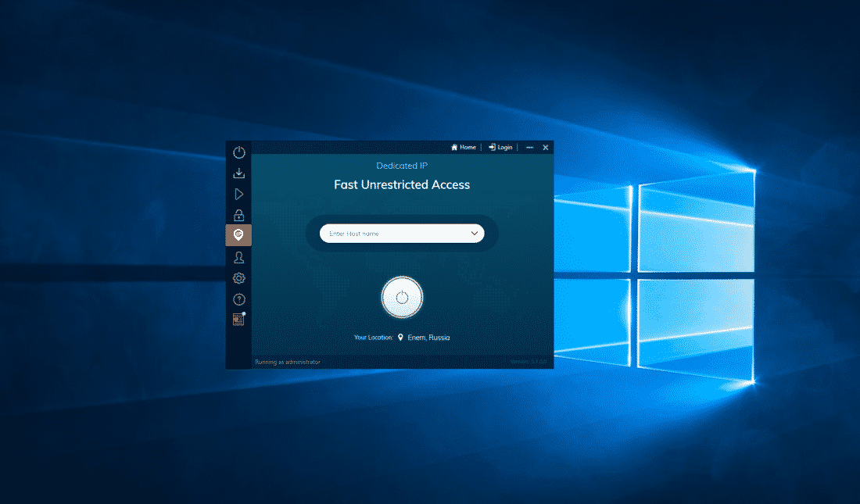Select the Dedicated IP pin icon
Screen dimensions: 860x504
pyautogui.click(x=238, y=234)
